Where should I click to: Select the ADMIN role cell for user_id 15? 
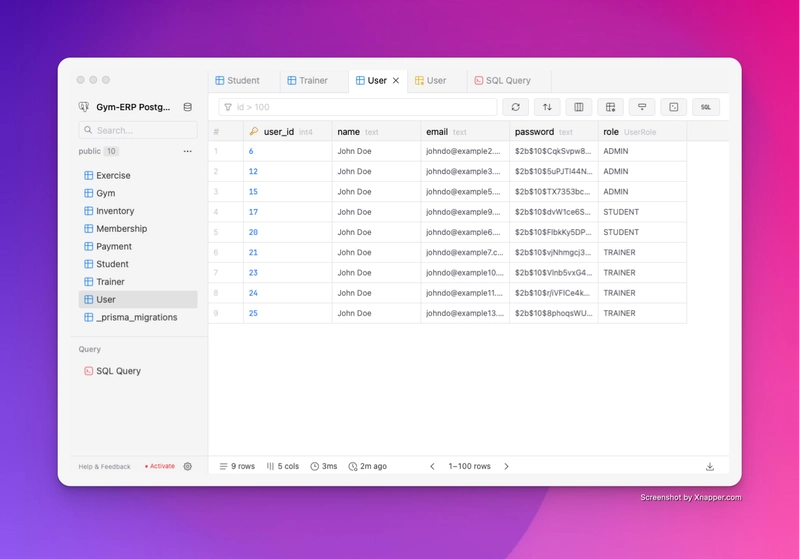coord(642,192)
